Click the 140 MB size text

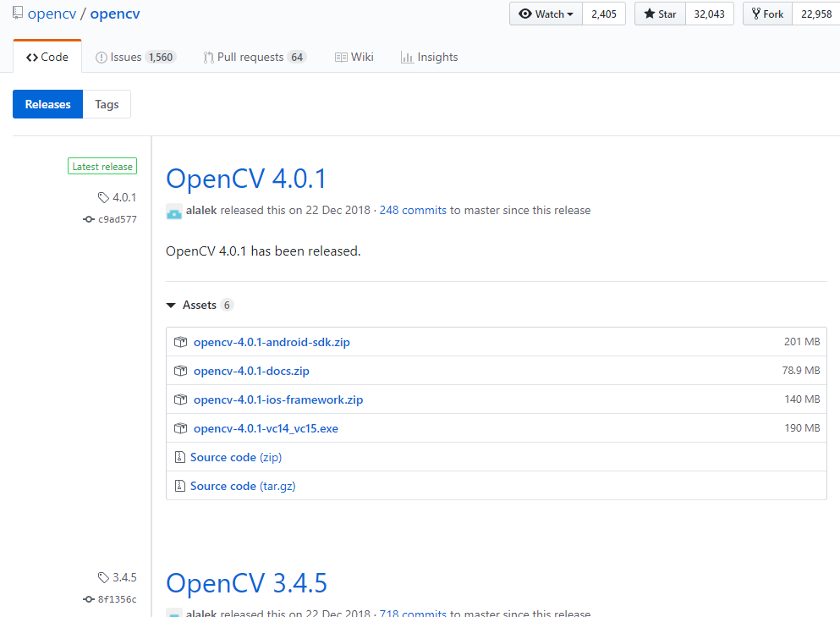coord(802,399)
